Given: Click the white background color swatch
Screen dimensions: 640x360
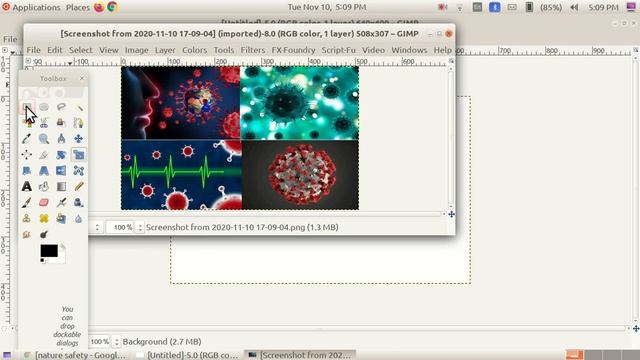Looking at the screenshot, I should [x=61, y=259].
